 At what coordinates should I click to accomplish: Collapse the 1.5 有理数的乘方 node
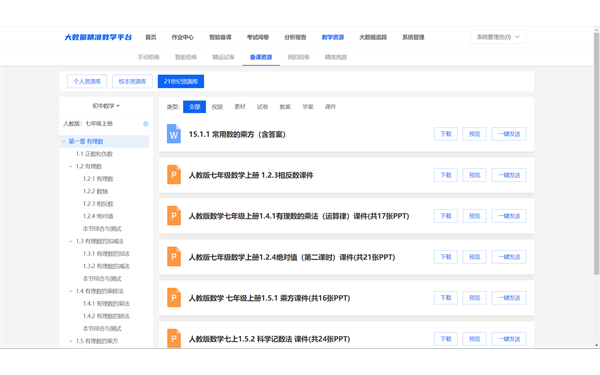click(x=71, y=341)
